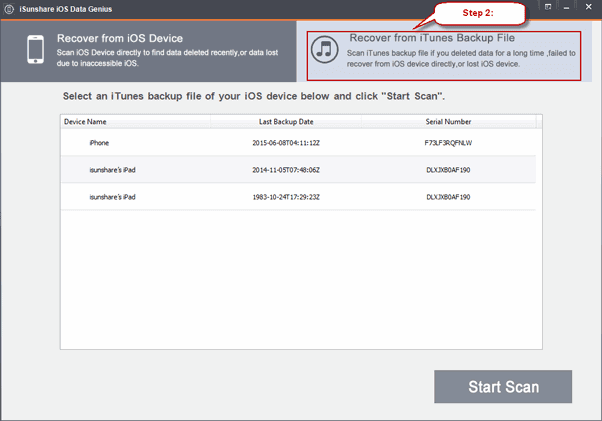This screenshot has height=421, width=602.
Task: Click backup date 2014-11-05T07:48:06Z
Action: 286,170
